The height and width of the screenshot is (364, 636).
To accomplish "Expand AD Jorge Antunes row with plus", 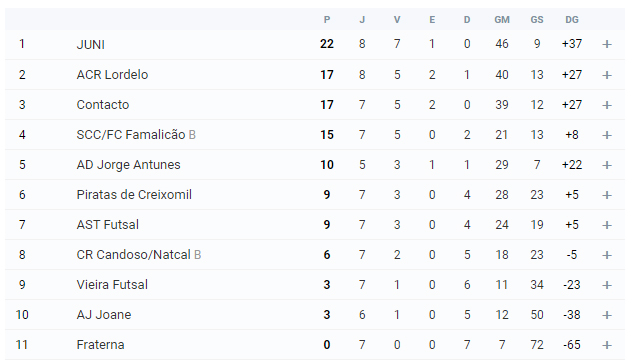I will pos(607,165).
